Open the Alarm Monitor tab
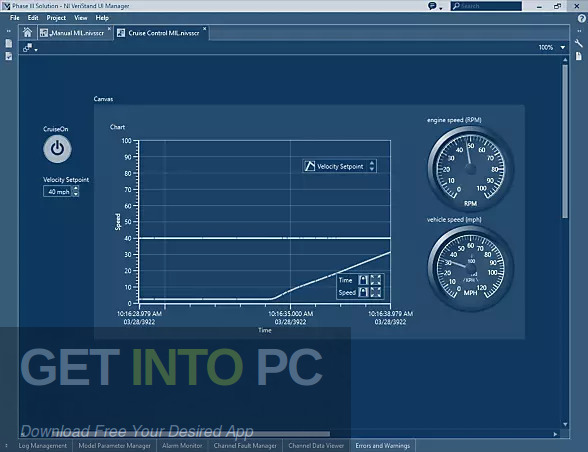Viewport: 588px width, 452px height. click(x=182, y=446)
